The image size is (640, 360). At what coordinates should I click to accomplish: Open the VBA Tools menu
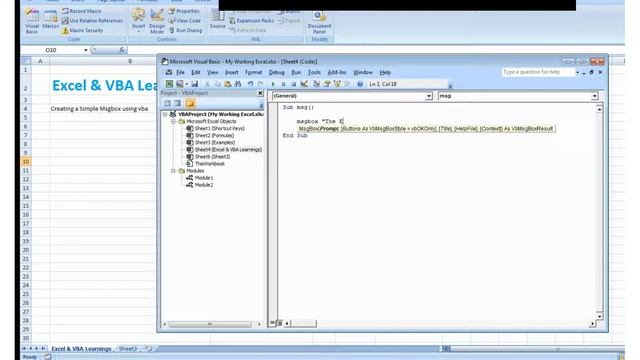tap(314, 72)
